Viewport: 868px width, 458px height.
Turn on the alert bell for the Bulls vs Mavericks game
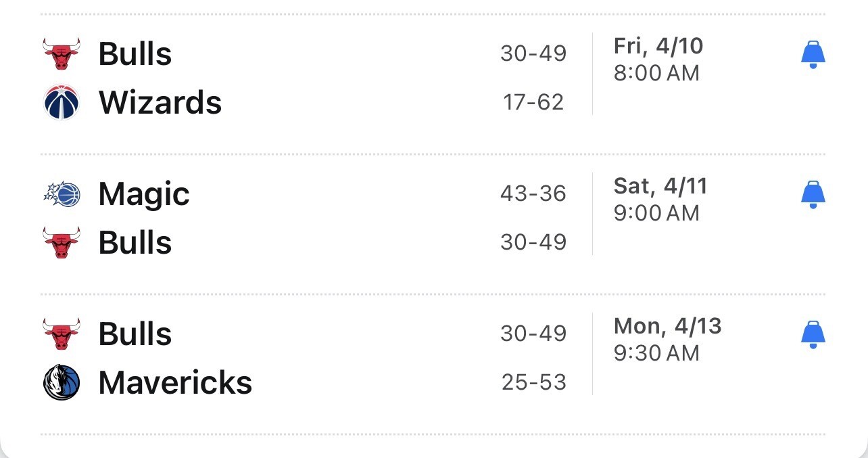pyautogui.click(x=813, y=335)
